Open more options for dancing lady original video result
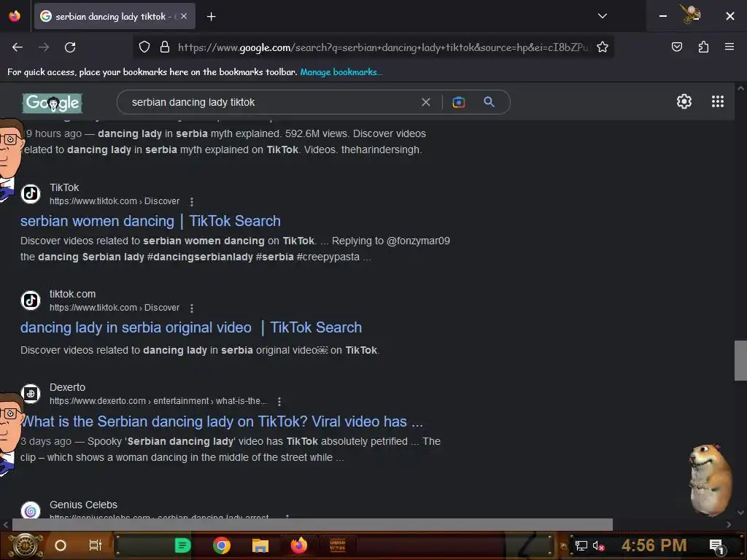The width and height of the screenshot is (747, 560). pyautogui.click(x=192, y=308)
